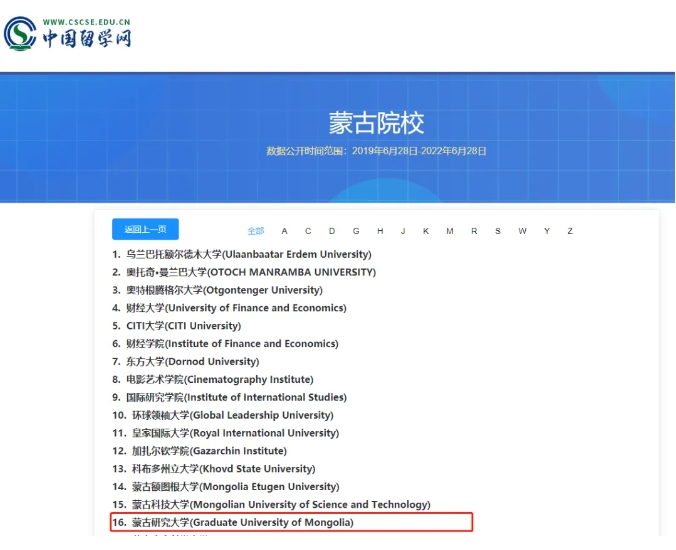Filter universities by letter D

pos(332,231)
